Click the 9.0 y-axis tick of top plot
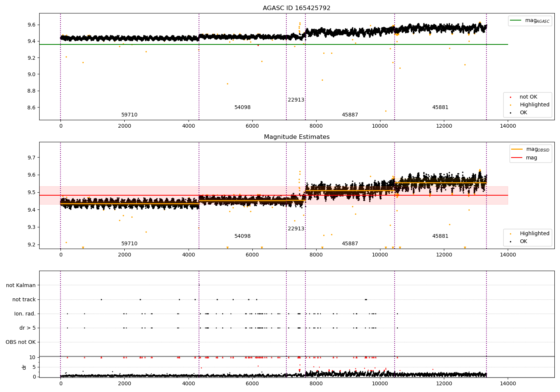The width and height of the screenshot is (560, 392). click(31, 74)
